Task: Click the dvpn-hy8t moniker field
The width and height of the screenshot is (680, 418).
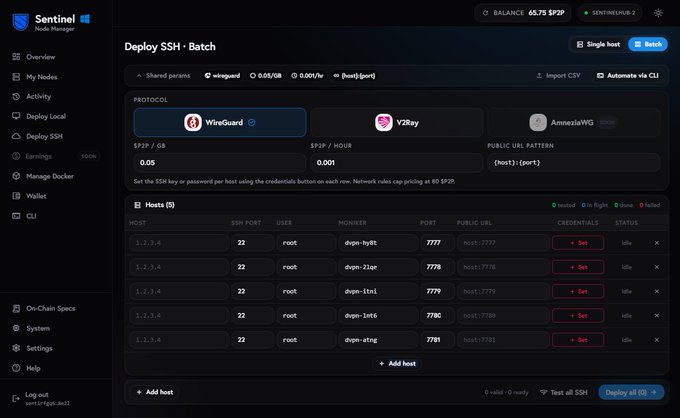Action: tap(378, 243)
